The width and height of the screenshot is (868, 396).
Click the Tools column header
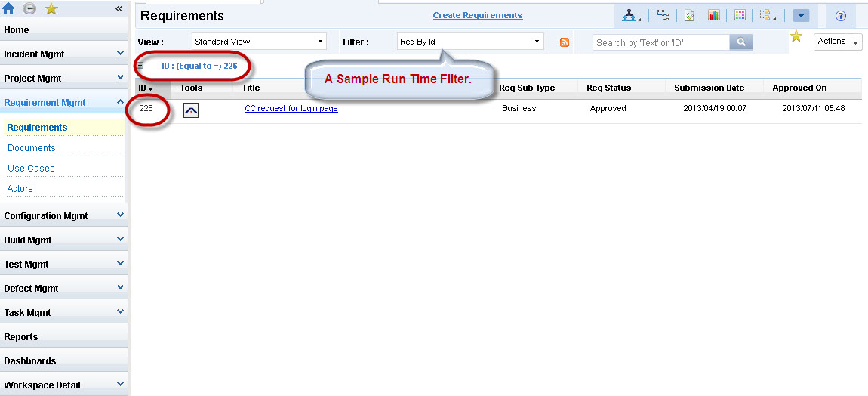192,88
